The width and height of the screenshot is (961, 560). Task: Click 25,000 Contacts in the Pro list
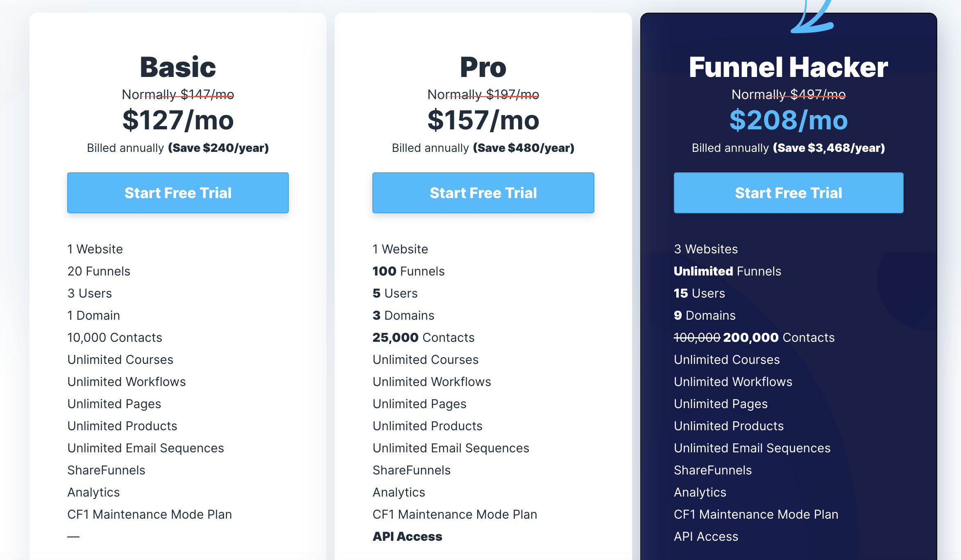coord(423,337)
